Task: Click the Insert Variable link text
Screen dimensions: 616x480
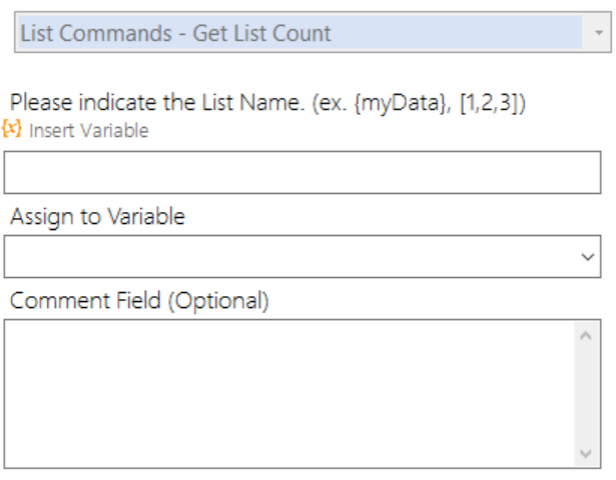Action: (x=89, y=131)
